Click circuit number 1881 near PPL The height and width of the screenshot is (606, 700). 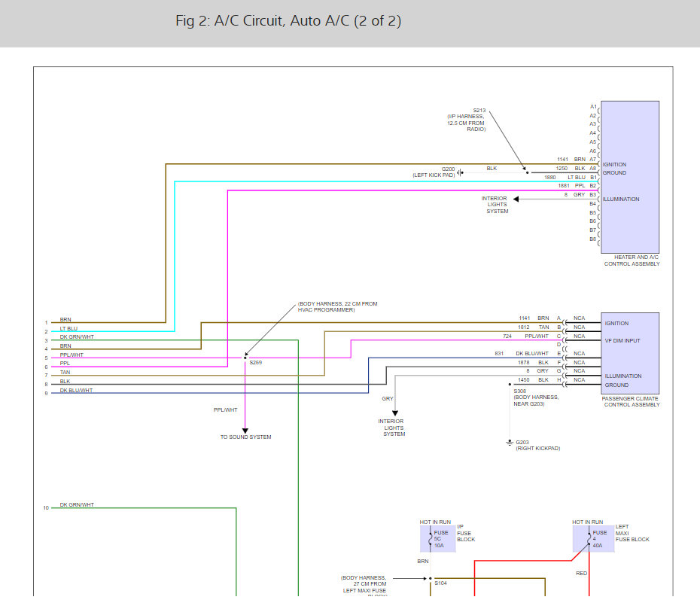[x=564, y=186]
